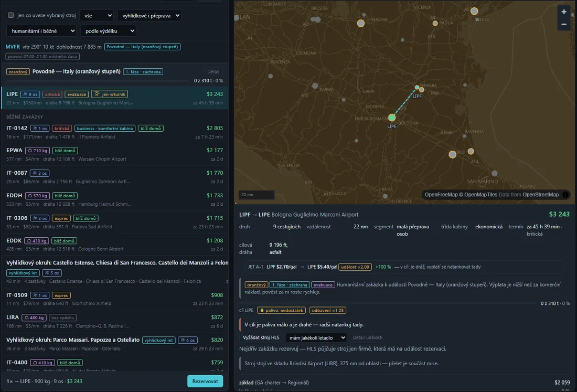
Task: Click the 'Vyžádat stroj HLS' button
Action: [x=261, y=337]
